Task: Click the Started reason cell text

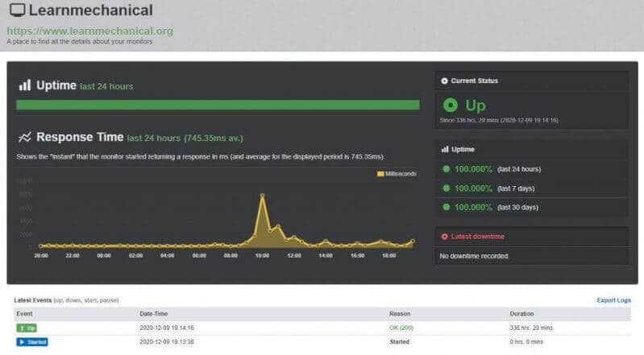Action: 399,342
